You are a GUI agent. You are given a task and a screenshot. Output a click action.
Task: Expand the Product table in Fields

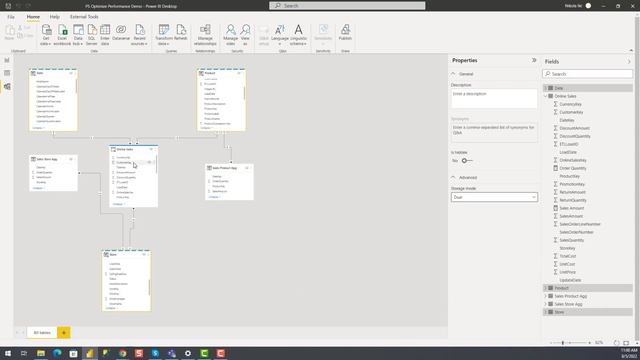point(545,288)
